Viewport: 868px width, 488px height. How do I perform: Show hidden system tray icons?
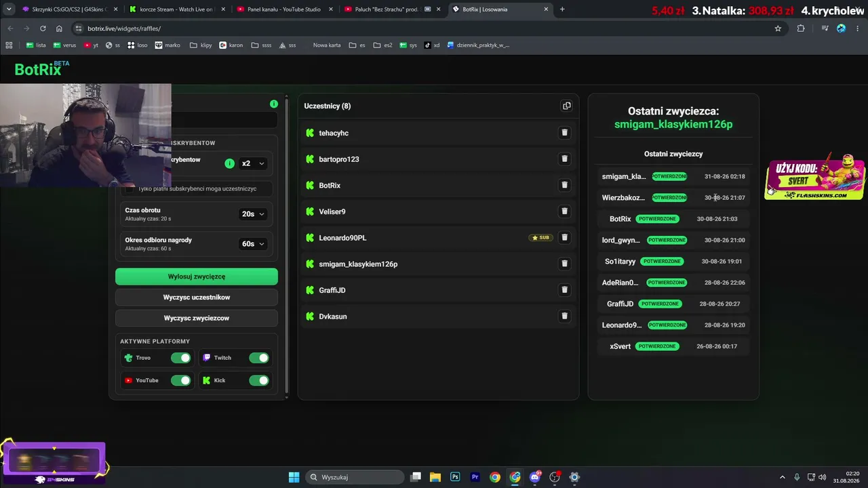pos(783,477)
